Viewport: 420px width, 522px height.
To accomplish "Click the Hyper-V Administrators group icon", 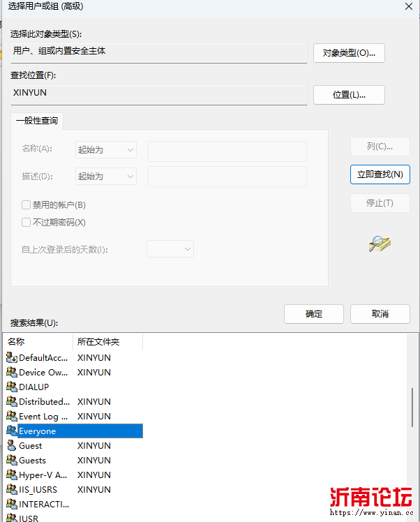I will tap(11, 475).
